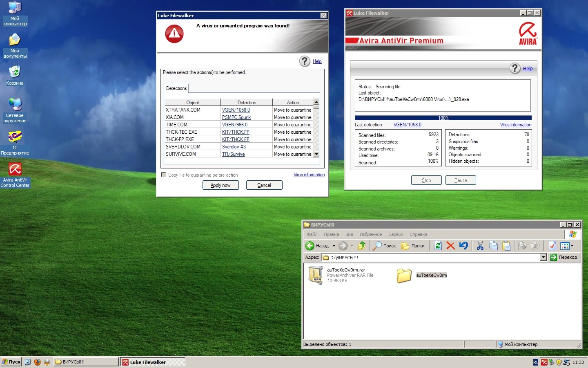Enable Copy file to quarantine before action

(x=164, y=175)
